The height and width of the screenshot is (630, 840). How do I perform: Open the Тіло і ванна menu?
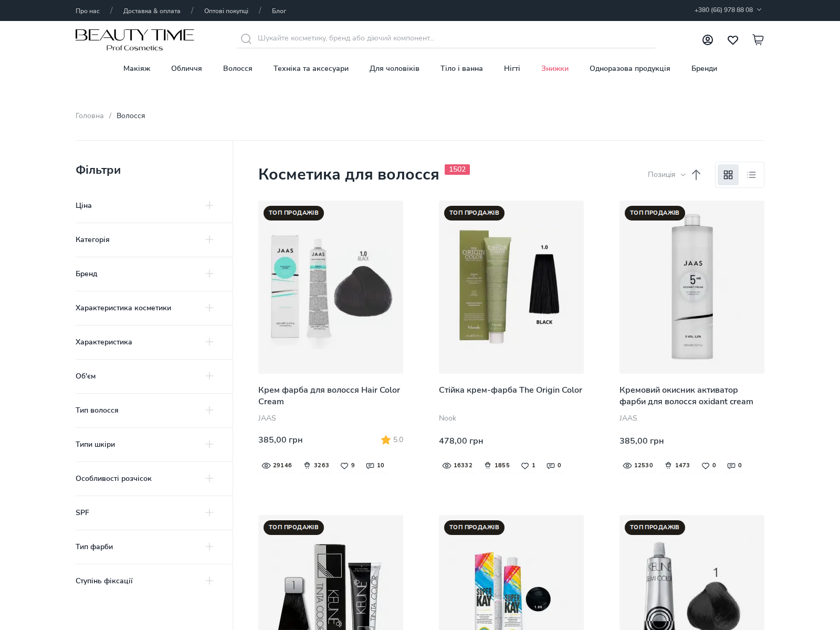(x=461, y=69)
